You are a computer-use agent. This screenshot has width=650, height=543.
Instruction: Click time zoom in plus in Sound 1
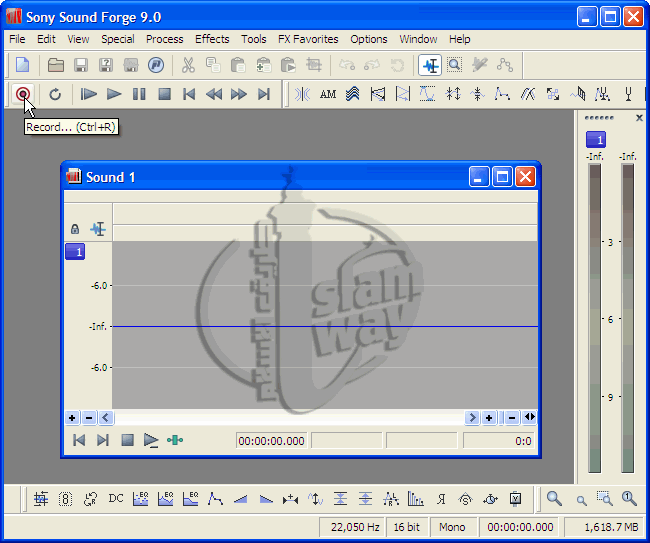point(489,417)
